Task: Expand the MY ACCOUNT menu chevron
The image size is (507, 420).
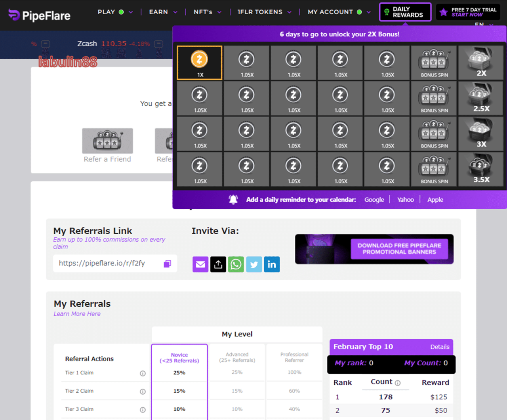Action: pos(369,12)
